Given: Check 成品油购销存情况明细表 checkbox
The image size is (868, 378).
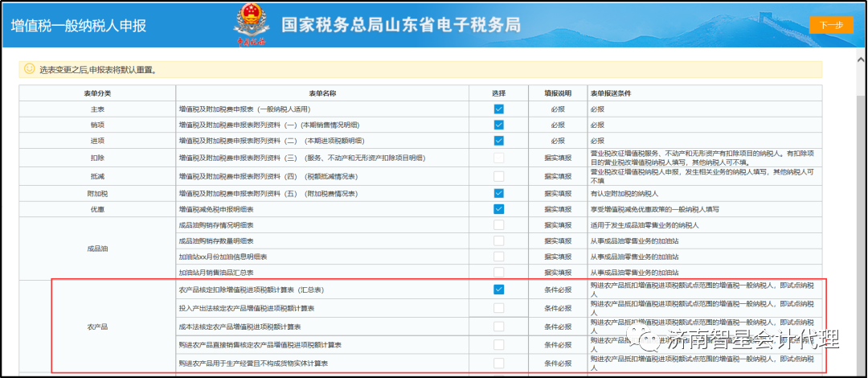Looking at the screenshot, I should coord(499,225).
